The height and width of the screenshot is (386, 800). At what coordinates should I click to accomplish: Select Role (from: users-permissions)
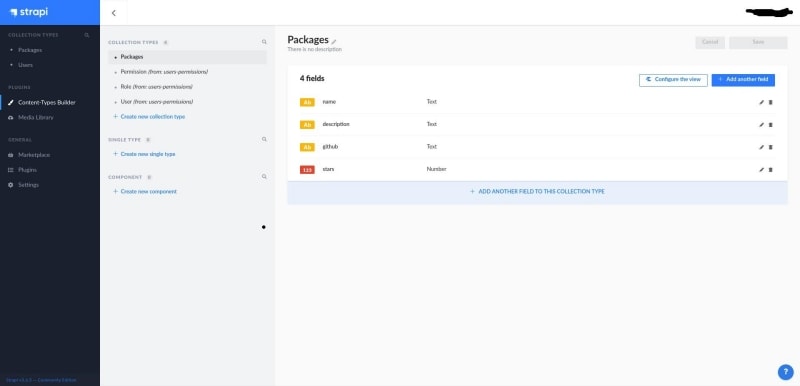click(x=157, y=87)
